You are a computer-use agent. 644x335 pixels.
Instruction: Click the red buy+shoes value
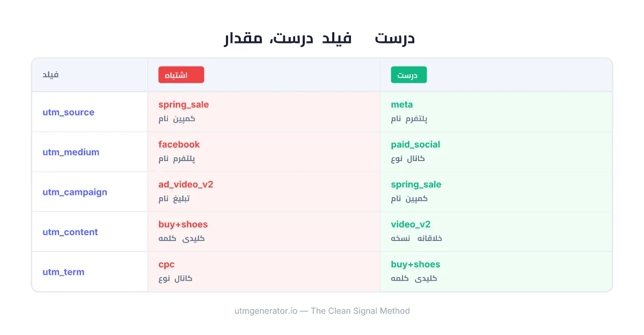183,224
